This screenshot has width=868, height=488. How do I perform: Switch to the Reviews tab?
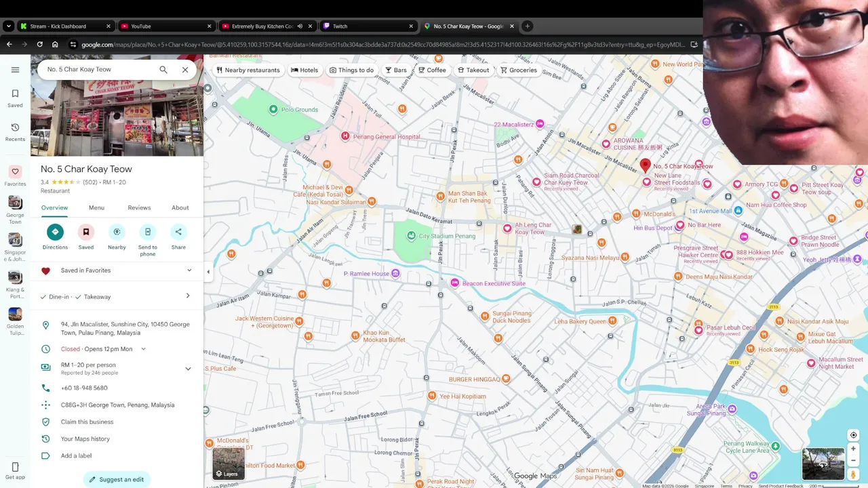click(x=139, y=208)
